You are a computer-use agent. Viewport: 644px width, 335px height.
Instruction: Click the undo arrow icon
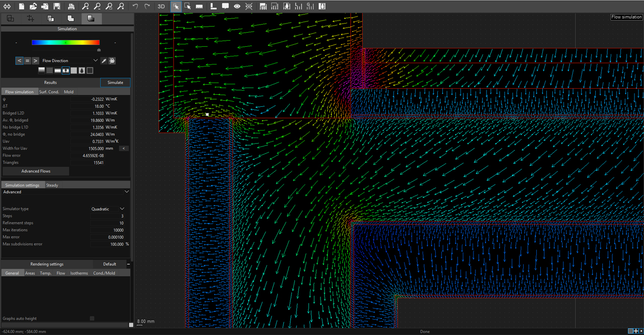point(135,7)
